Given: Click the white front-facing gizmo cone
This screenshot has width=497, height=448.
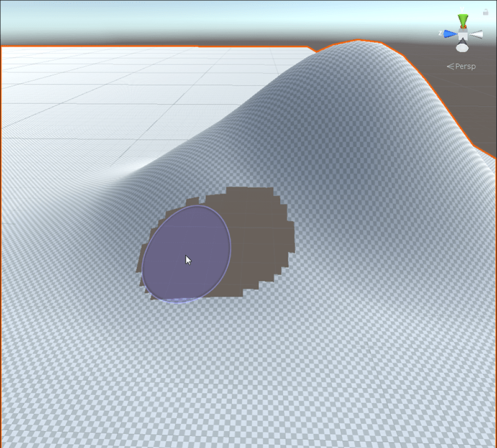Looking at the screenshot, I should (x=462, y=47).
